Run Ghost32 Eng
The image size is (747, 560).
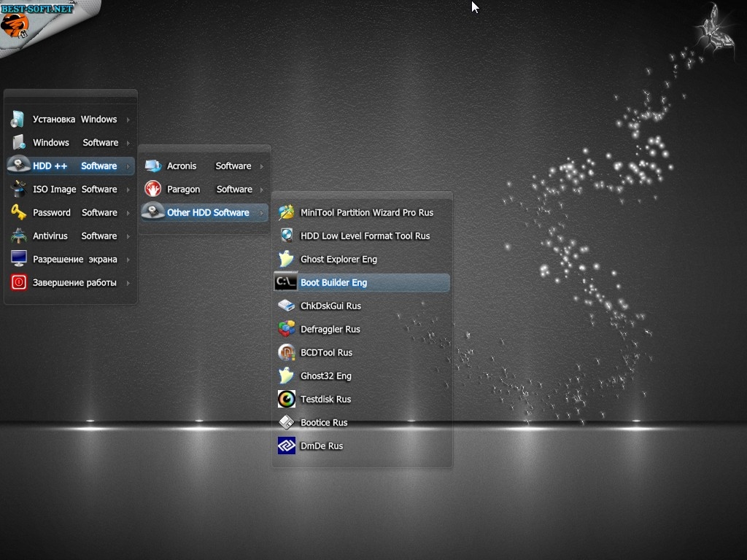tap(362, 376)
